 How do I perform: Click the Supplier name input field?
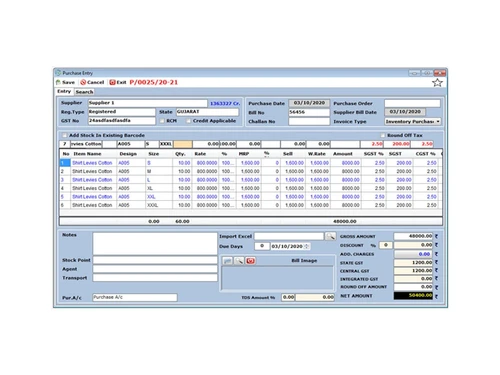148,103
